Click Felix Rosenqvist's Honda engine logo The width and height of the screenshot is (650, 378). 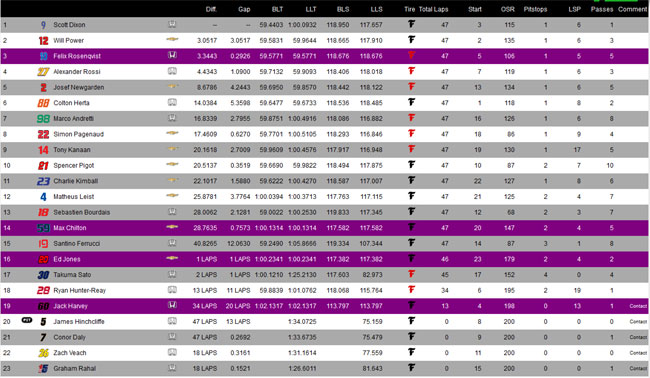click(x=172, y=56)
